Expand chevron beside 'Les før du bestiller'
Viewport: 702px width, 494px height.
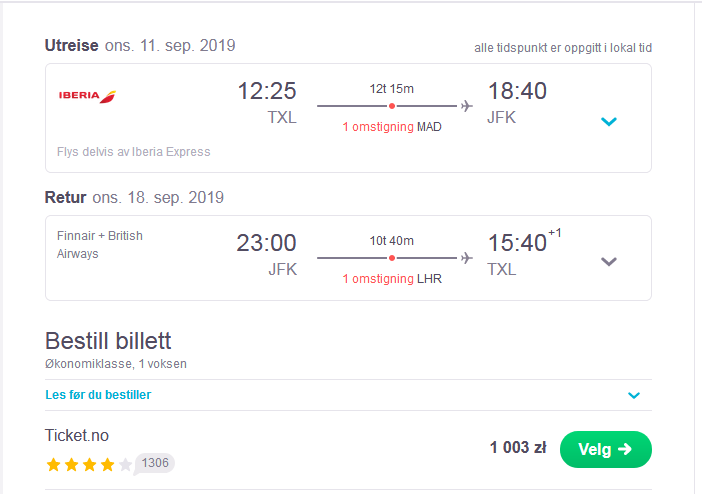[634, 395]
